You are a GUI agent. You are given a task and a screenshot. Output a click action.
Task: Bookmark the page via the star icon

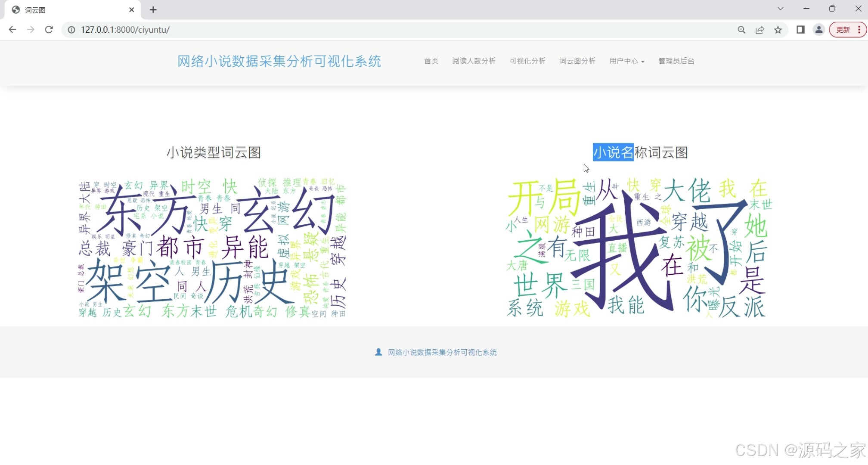pyautogui.click(x=778, y=30)
